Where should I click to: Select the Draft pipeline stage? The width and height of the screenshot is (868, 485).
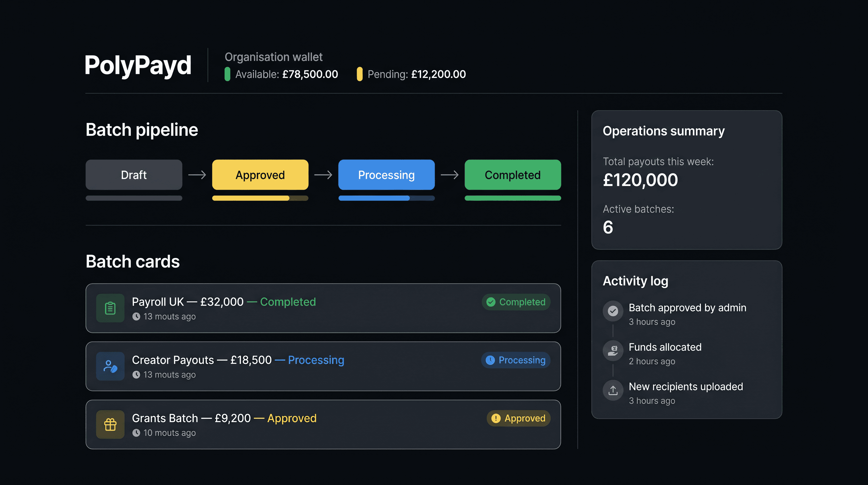coord(133,175)
